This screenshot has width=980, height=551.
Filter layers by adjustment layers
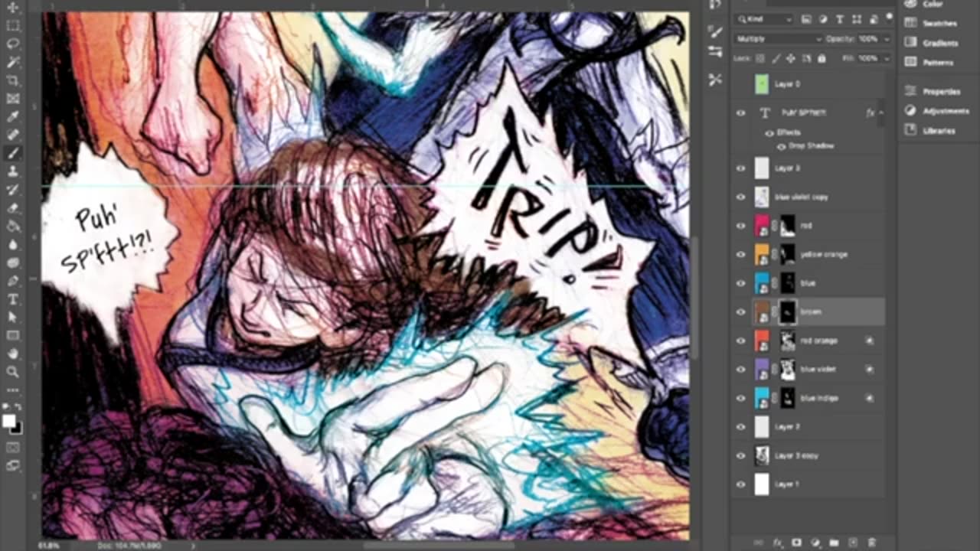(x=823, y=19)
